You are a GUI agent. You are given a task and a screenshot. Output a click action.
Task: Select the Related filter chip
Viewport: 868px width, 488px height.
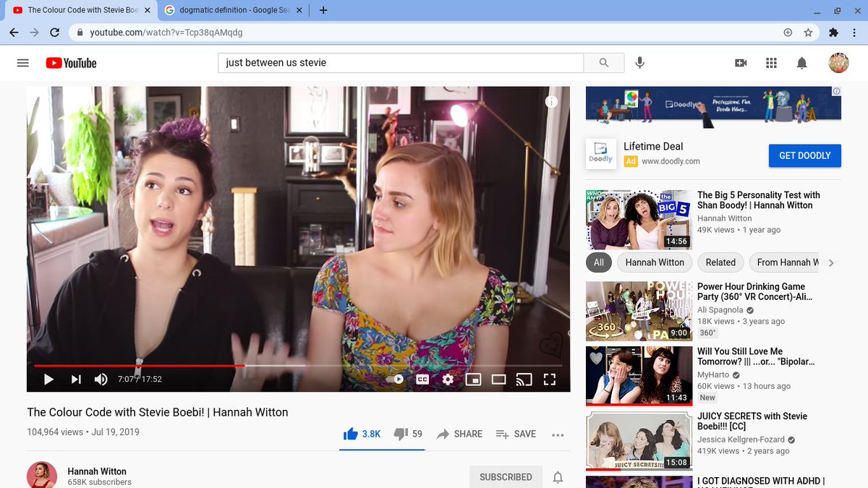[x=720, y=262]
